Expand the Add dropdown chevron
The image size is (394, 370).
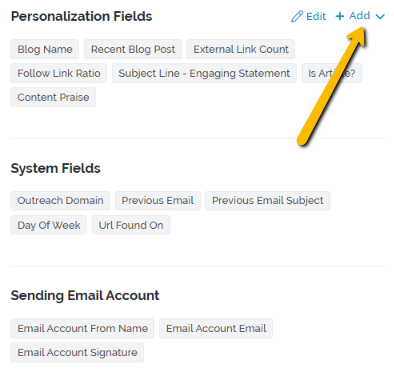point(380,16)
